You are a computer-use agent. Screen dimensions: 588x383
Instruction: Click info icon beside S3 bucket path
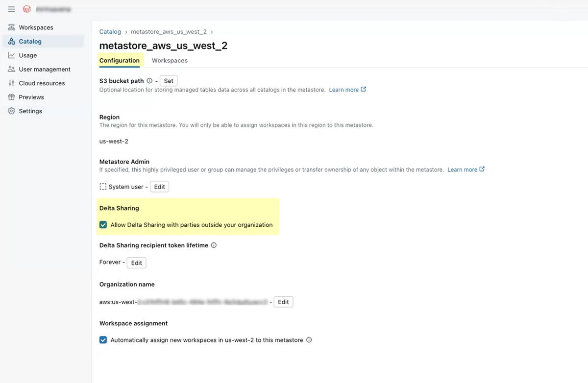coord(149,81)
